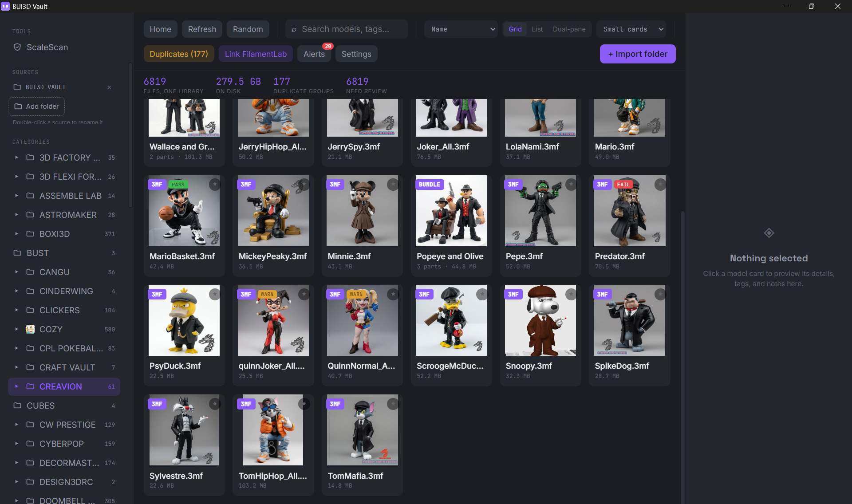The image size is (852, 504).
Task: Click the WARN badge on QuinnNormal card
Action: tap(356, 294)
